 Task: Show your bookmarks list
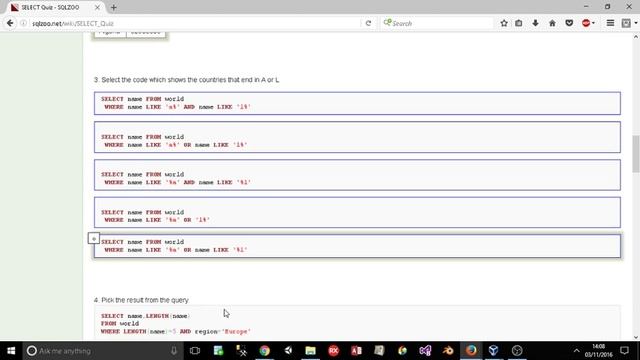pos(519,23)
